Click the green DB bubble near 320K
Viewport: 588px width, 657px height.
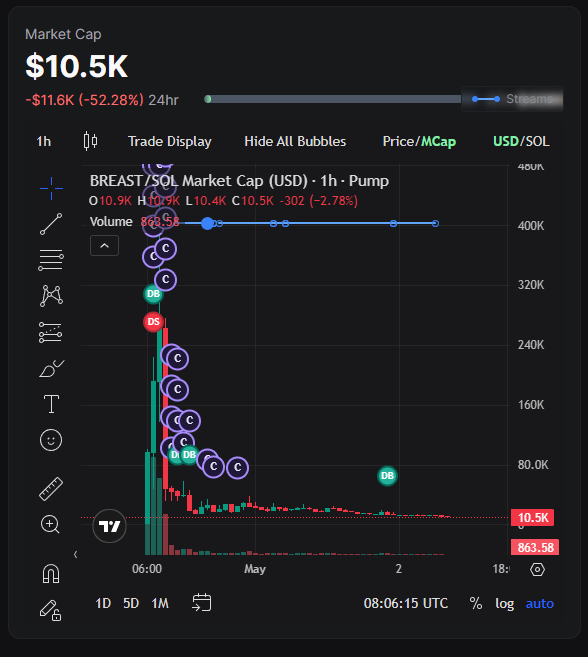(153, 294)
